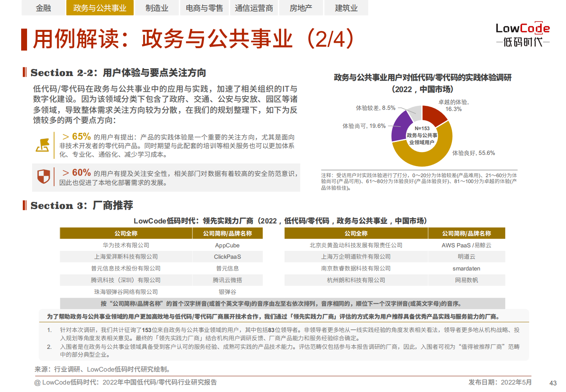Click the flag icon beside 65%
The height and width of the screenshot is (392, 566).
tap(43, 145)
